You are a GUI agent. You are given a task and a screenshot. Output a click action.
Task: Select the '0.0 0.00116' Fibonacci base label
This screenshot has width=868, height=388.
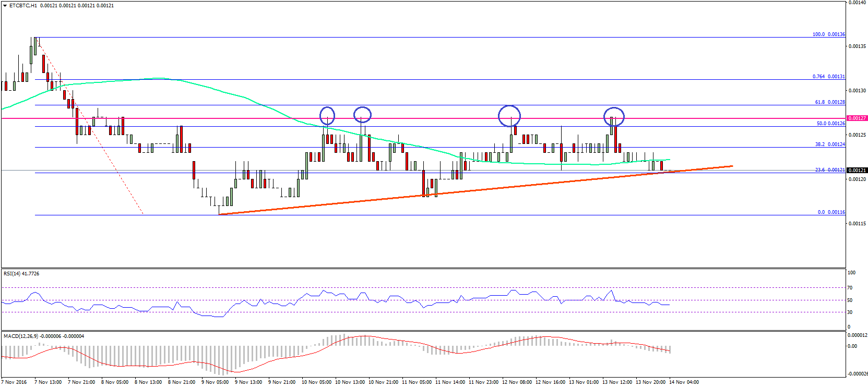tap(831, 212)
